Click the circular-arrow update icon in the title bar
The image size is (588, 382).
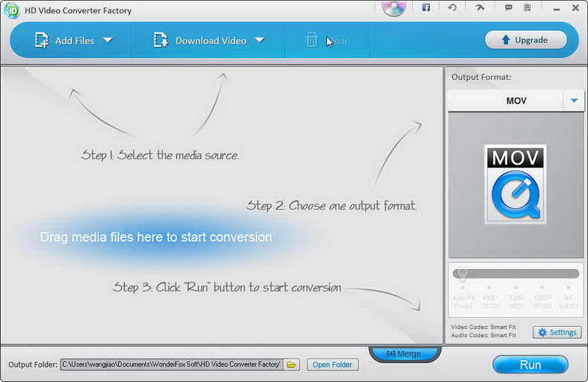(x=452, y=7)
